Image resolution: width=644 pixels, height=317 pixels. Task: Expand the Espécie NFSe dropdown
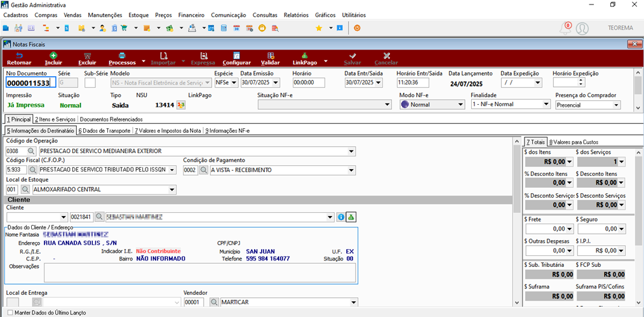234,83
